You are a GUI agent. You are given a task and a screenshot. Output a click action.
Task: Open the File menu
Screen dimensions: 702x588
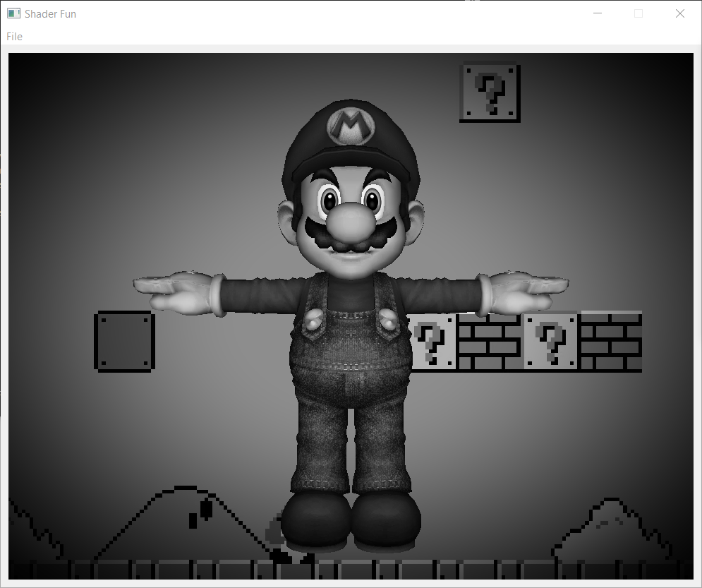[x=14, y=36]
